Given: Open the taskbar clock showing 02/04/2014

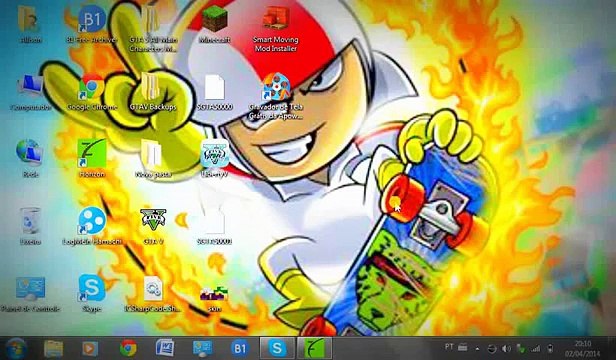Looking at the screenshot, I should tap(583, 349).
